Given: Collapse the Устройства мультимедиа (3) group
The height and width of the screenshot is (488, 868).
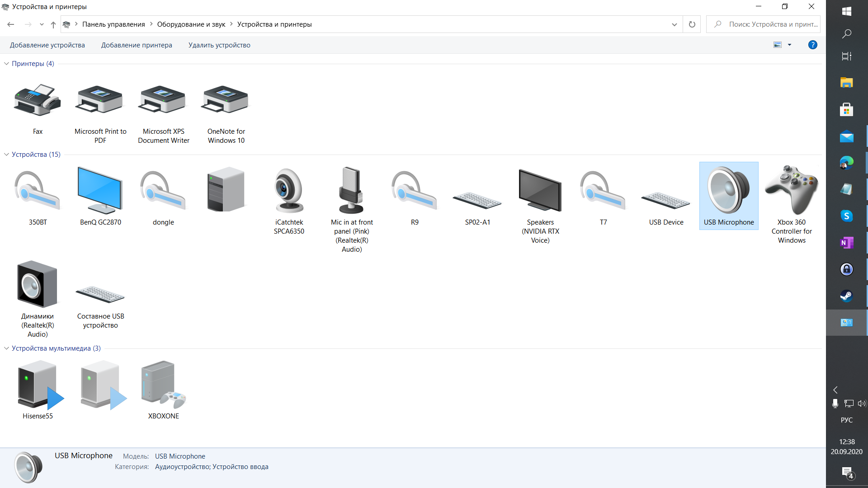Looking at the screenshot, I should point(6,348).
